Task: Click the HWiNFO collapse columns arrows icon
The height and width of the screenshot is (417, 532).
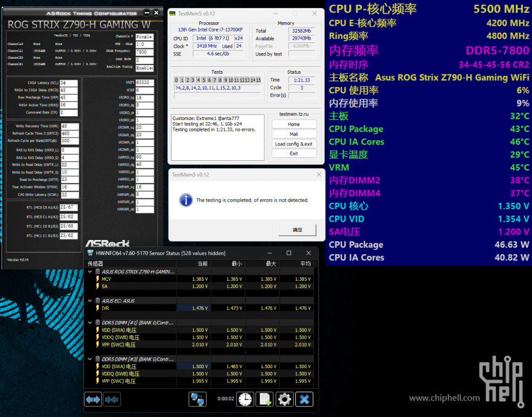Action: tap(111, 400)
